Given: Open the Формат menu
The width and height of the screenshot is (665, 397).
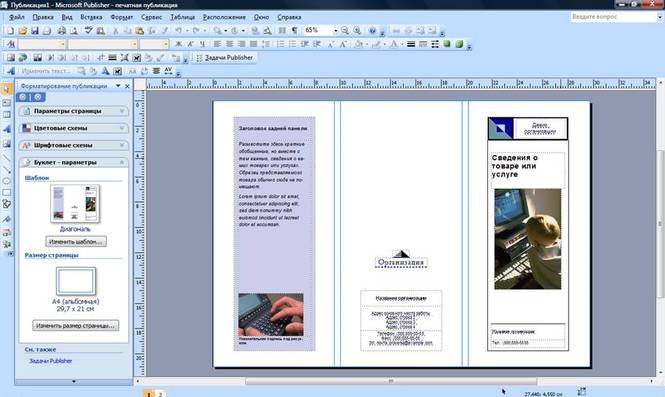Looking at the screenshot, I should coord(122,17).
